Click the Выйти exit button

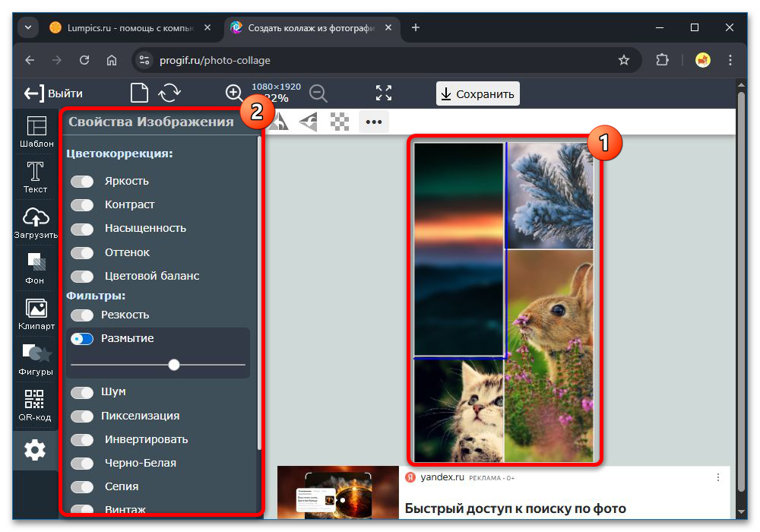[x=53, y=93]
